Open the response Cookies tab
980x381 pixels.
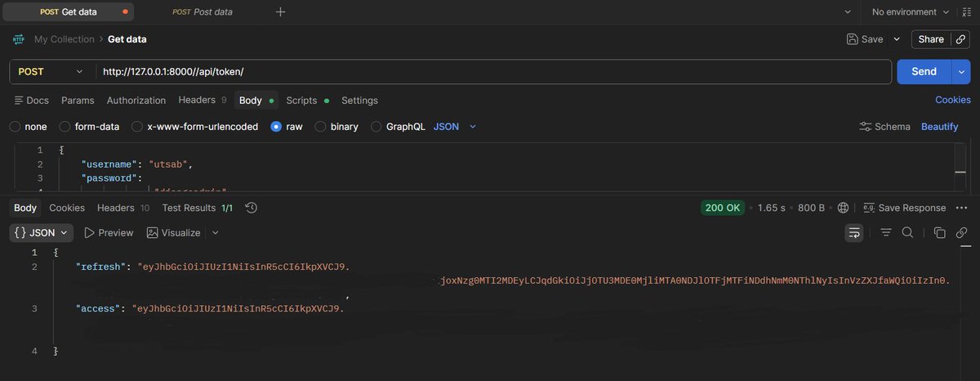[67, 208]
